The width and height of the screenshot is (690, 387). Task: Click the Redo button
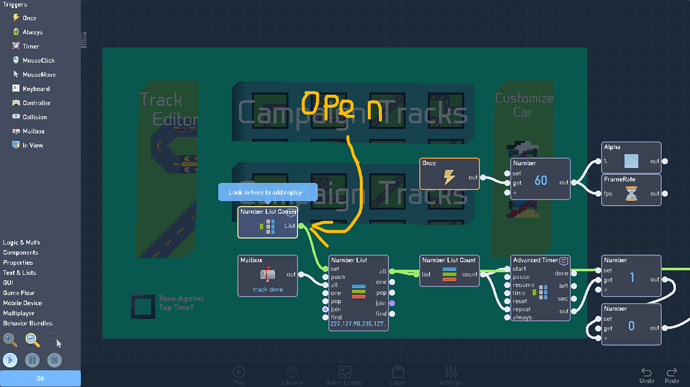[672, 376]
